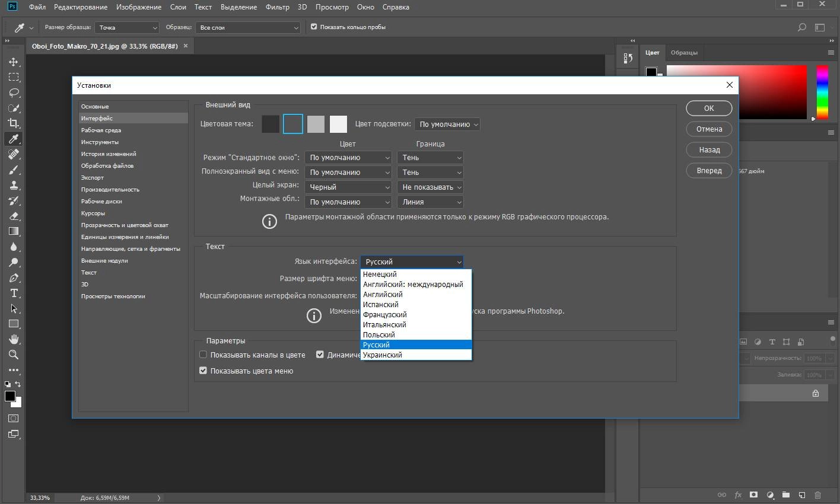Open the 'Цвет подсветки' dropdown
Screen dimensions: 840x504
tap(447, 124)
